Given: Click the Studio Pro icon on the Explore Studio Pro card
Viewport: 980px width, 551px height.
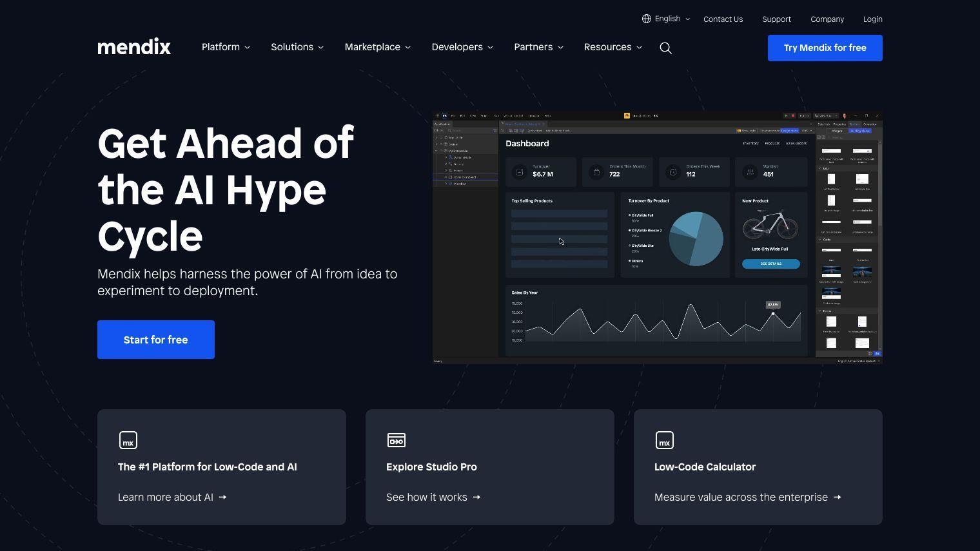Looking at the screenshot, I should tap(397, 440).
